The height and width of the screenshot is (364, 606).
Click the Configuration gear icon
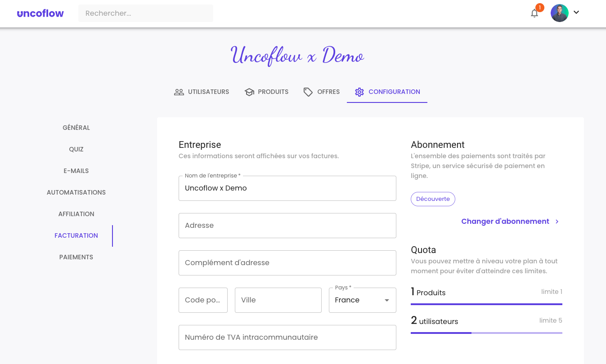[x=359, y=92]
